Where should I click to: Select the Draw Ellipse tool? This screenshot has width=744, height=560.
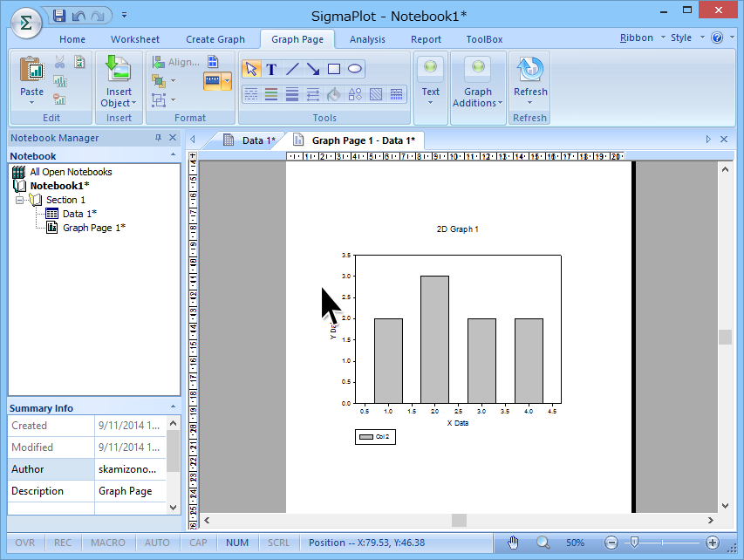pos(355,69)
